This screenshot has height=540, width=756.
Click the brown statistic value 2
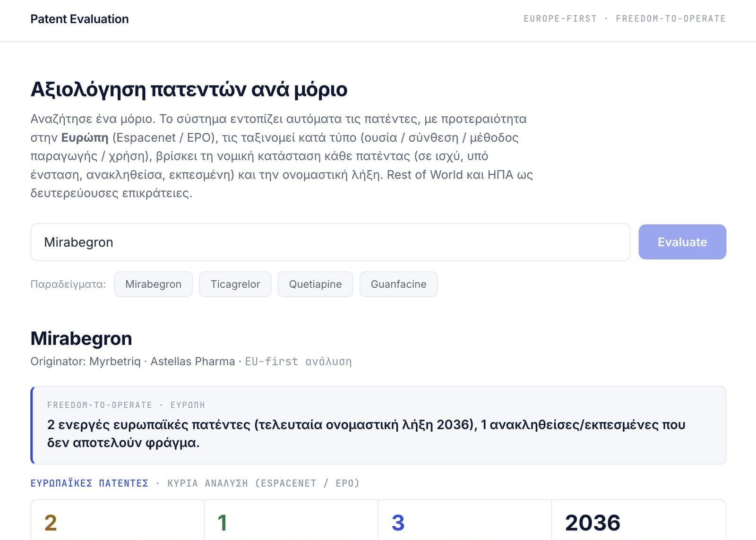point(51,523)
